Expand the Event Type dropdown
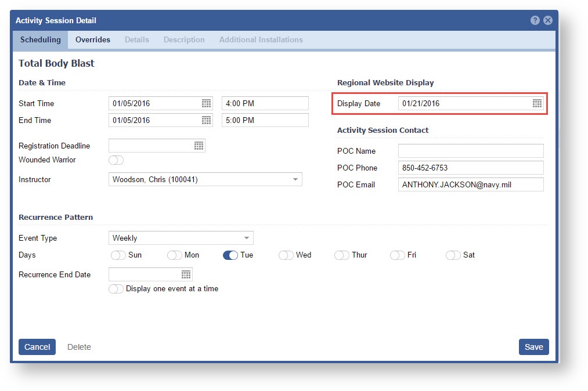 (246, 238)
